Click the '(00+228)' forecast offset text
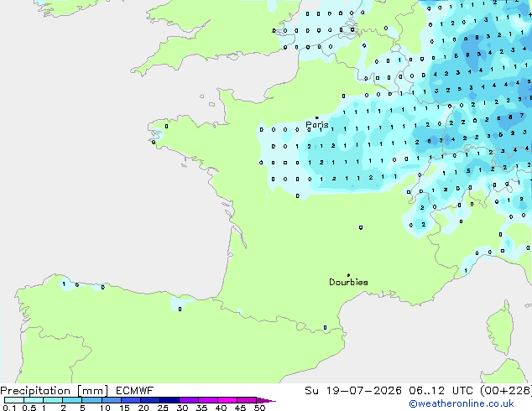532x411 pixels. [x=506, y=391]
